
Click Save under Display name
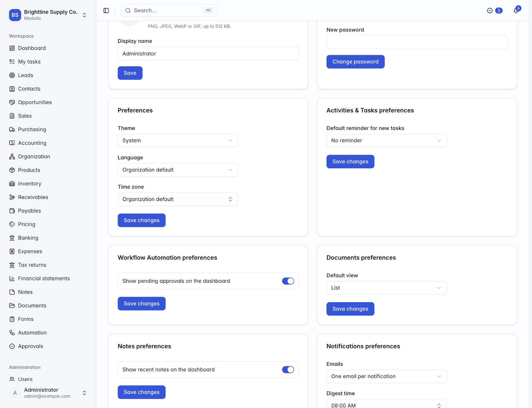coord(130,73)
